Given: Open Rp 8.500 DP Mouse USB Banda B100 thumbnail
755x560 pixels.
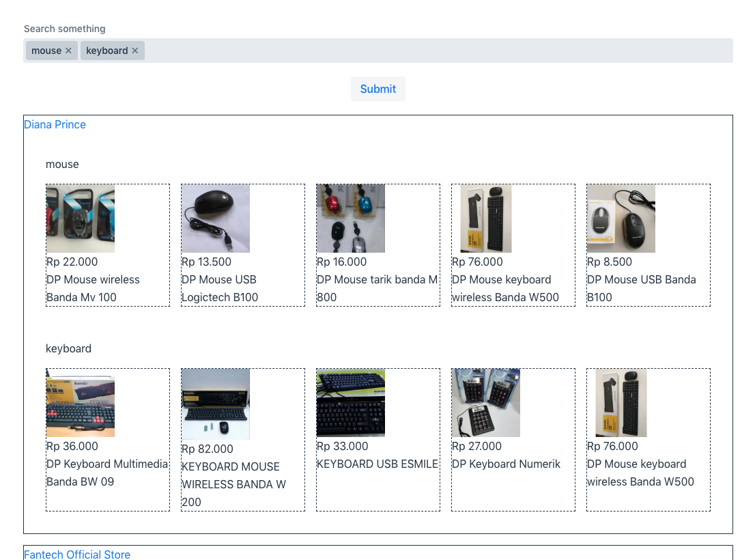Looking at the screenshot, I should click(621, 218).
